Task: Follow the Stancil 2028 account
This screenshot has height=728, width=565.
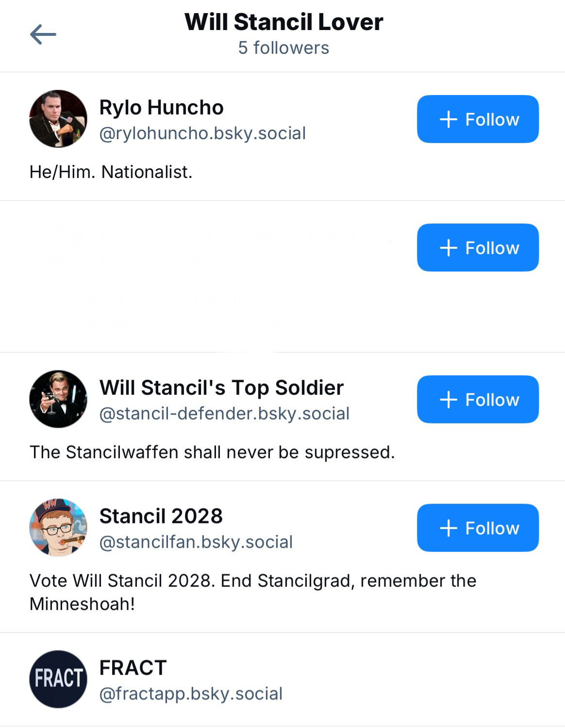Action: 478,528
